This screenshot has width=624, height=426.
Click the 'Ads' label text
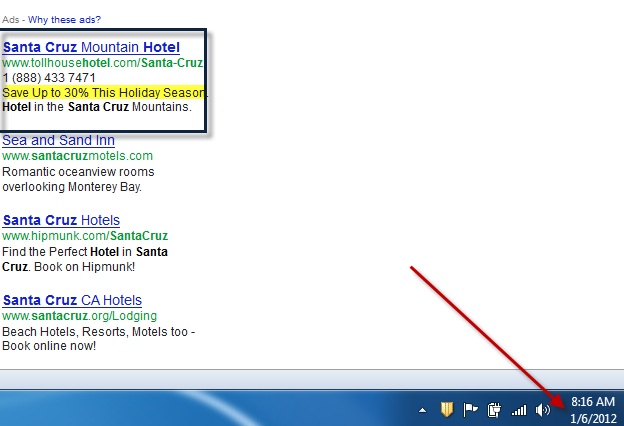click(10, 20)
